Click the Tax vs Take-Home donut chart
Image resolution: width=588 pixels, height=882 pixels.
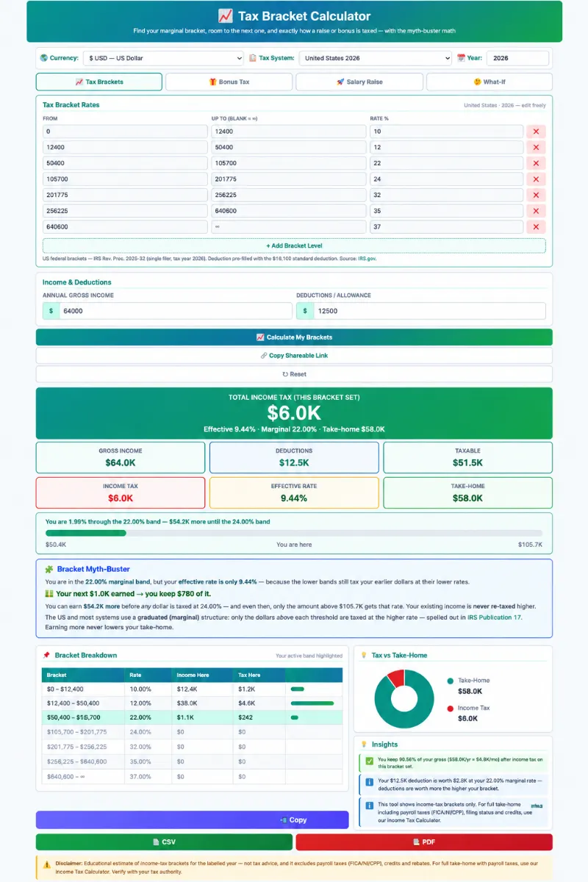[x=404, y=698]
